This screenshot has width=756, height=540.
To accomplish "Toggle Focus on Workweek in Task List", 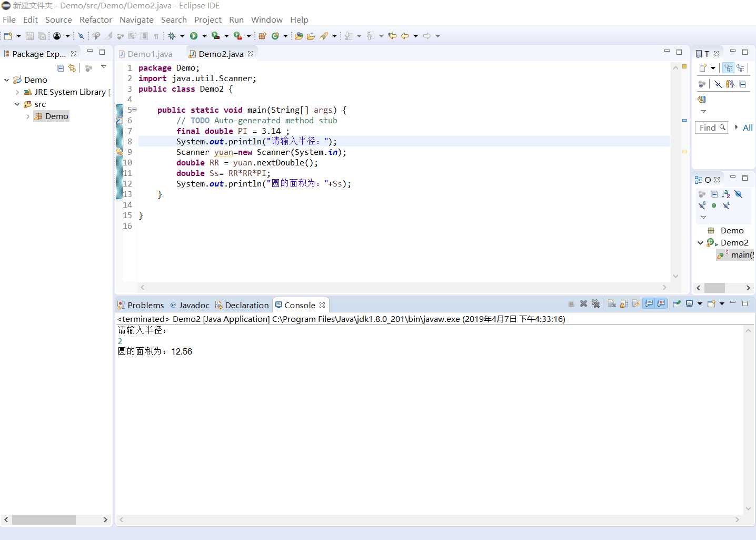I will coord(702,84).
